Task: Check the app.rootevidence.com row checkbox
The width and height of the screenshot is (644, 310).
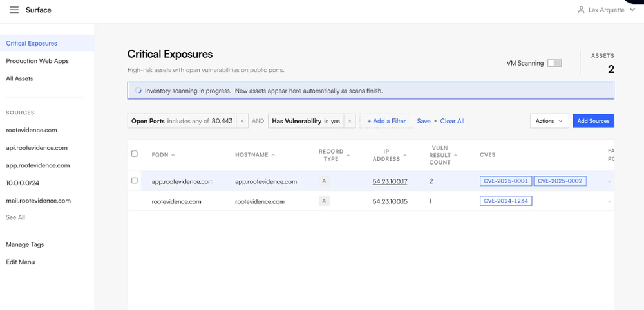Action: coord(135,181)
